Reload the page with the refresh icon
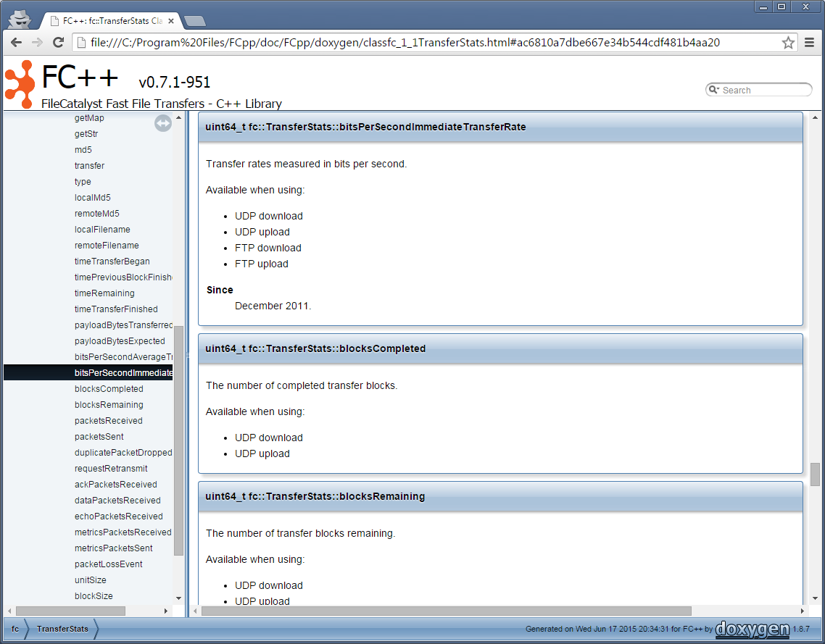Screen dimensions: 825x644 coord(59,43)
